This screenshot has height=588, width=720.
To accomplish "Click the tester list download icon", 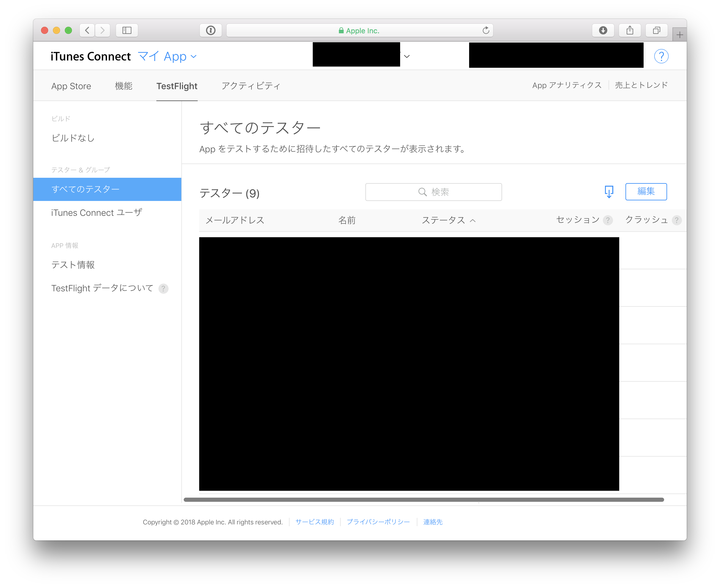I will click(609, 192).
